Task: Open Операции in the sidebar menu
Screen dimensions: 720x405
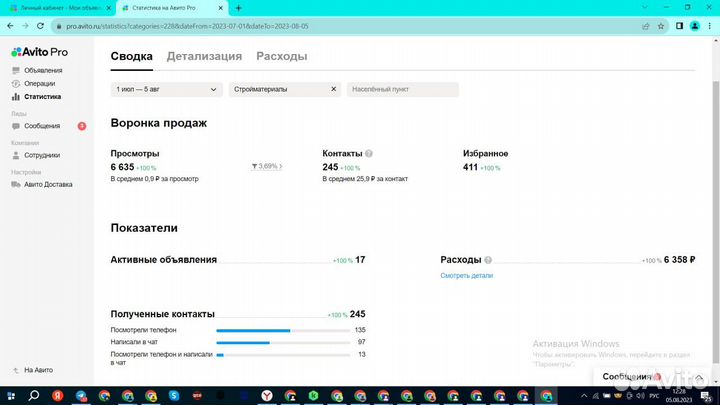Action: tap(39, 84)
